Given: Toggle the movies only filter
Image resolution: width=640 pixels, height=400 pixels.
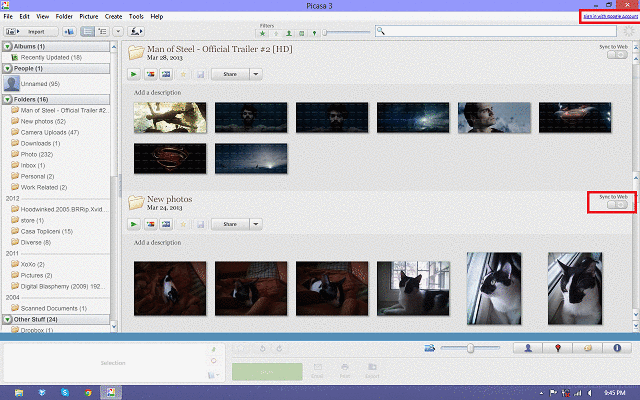Looking at the screenshot, I should pos(302,33).
